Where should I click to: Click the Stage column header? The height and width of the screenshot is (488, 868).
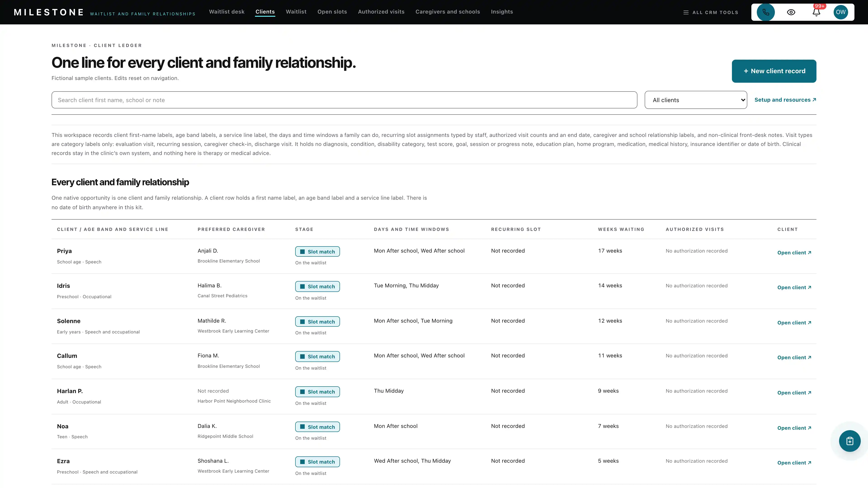(304, 229)
